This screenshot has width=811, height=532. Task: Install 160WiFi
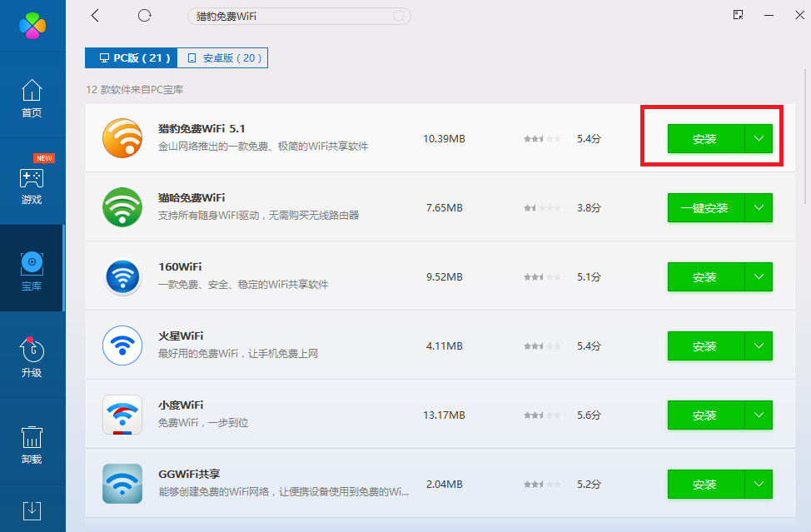706,276
